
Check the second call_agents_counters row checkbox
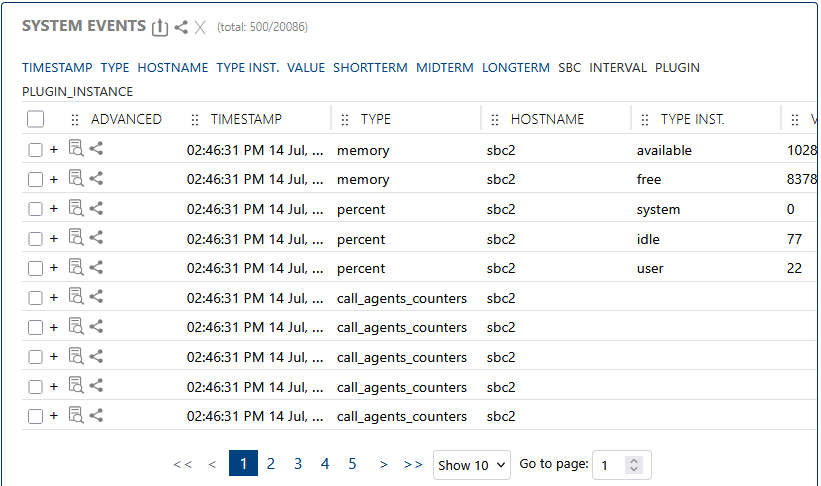pyautogui.click(x=36, y=328)
